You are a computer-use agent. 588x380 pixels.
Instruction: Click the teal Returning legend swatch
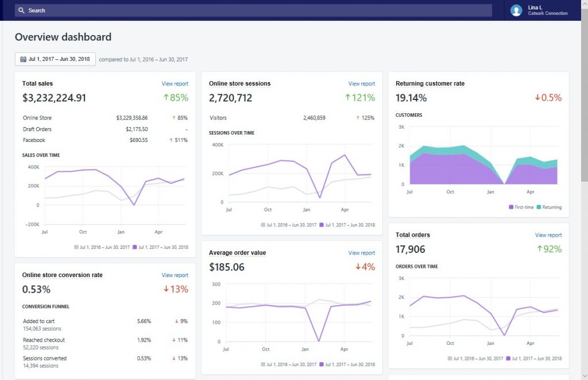click(539, 207)
